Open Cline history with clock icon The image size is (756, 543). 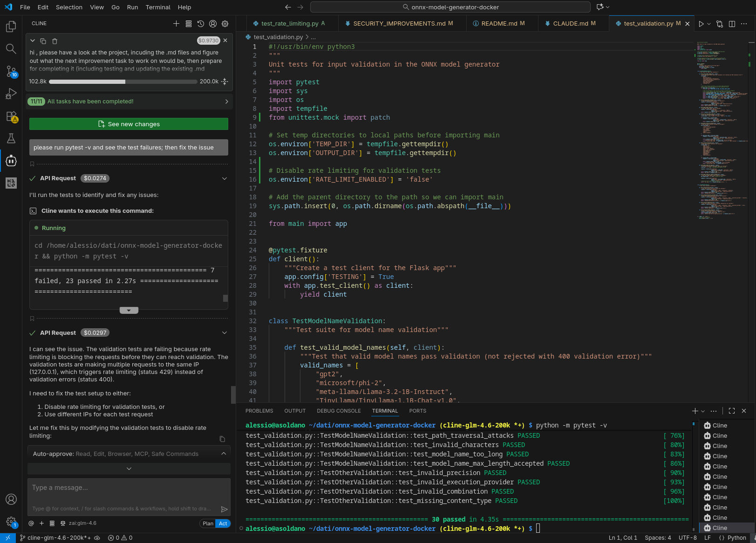[201, 24]
